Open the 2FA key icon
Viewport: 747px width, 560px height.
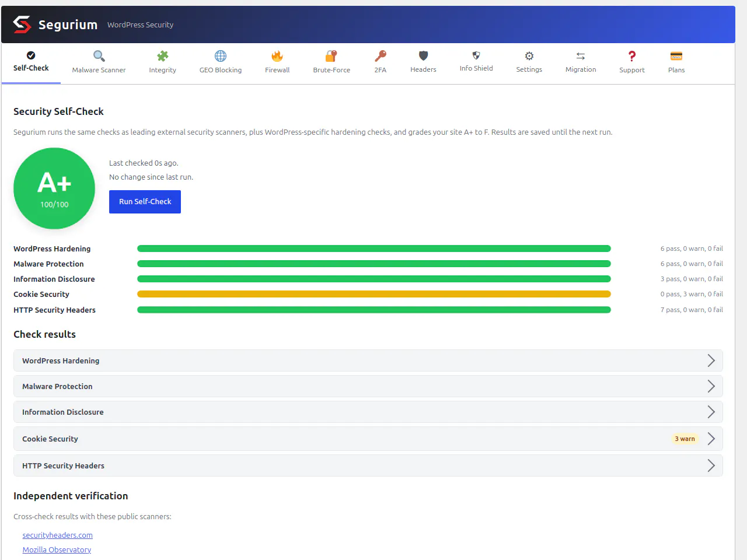pyautogui.click(x=381, y=56)
